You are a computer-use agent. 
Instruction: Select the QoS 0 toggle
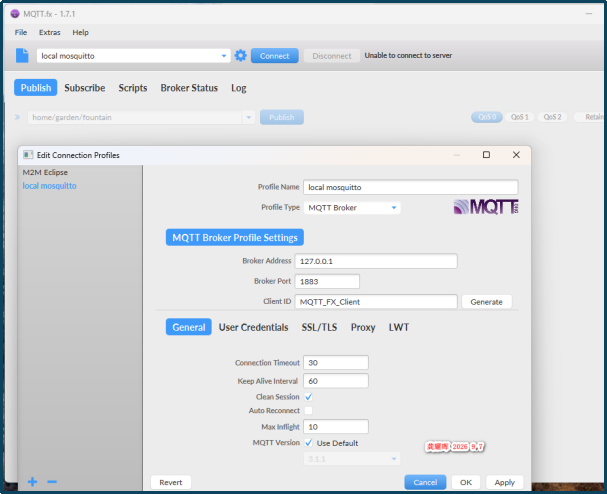(487, 117)
